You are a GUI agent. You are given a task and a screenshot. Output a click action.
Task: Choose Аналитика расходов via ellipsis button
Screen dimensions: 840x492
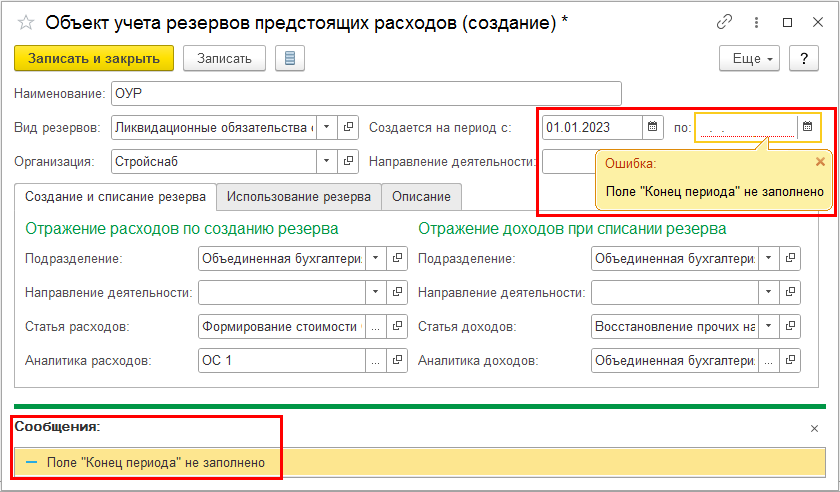[376, 360]
